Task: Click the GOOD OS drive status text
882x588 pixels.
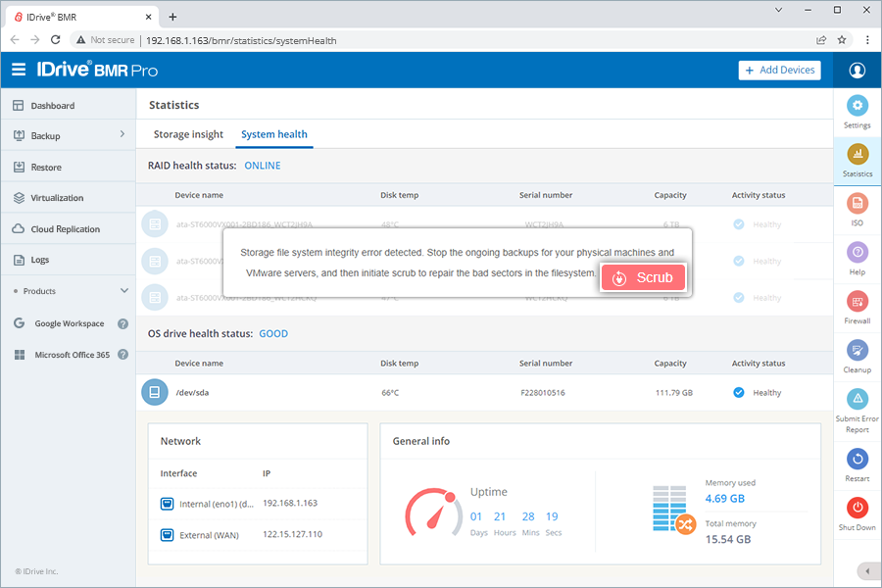Action: (x=273, y=333)
